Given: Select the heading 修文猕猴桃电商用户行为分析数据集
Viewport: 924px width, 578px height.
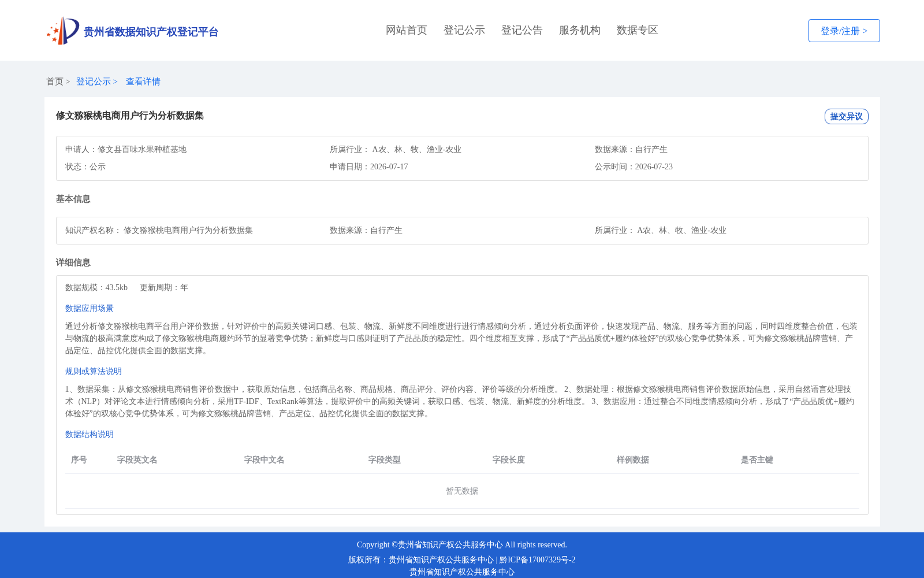Looking at the screenshot, I should (130, 116).
